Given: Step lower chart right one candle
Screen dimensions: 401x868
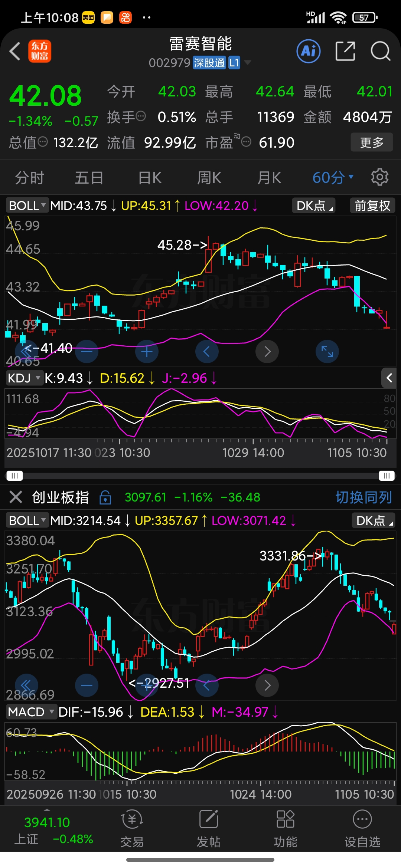Looking at the screenshot, I should (267, 685).
